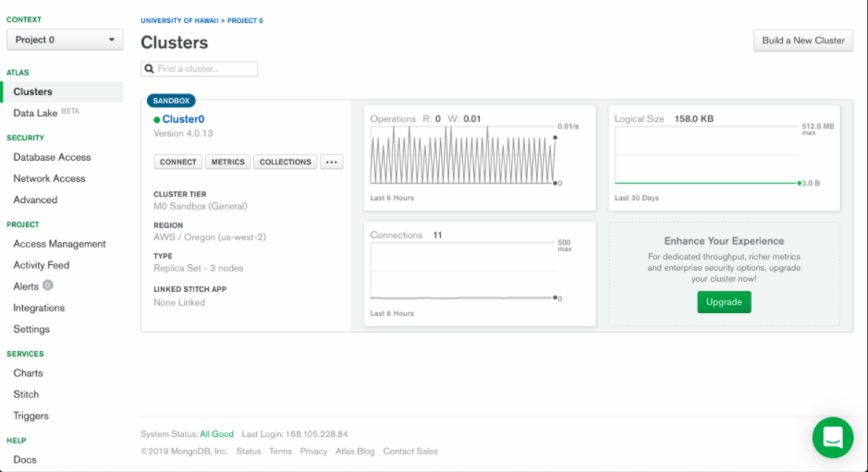Open the ellipsis more-options button for Cluster0

[x=332, y=163]
